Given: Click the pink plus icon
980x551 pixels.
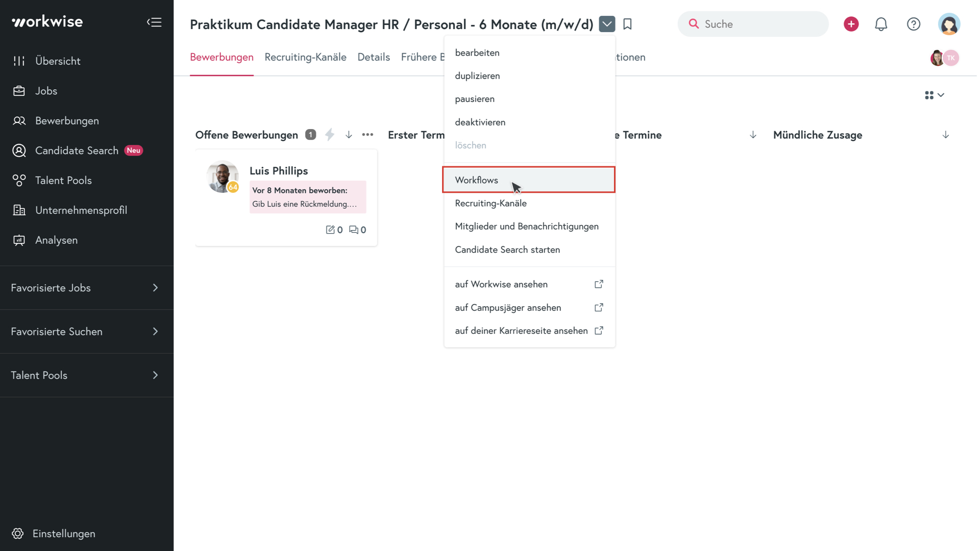Looking at the screenshot, I should tap(851, 24).
